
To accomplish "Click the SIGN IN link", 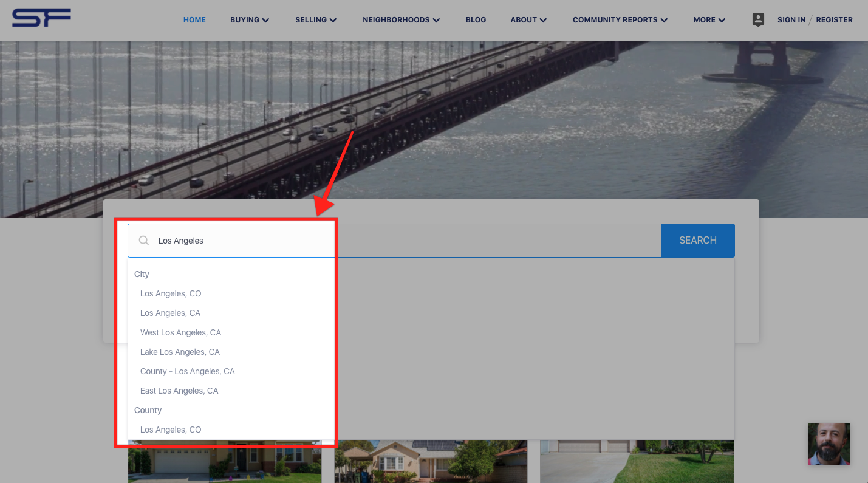I will click(x=791, y=20).
